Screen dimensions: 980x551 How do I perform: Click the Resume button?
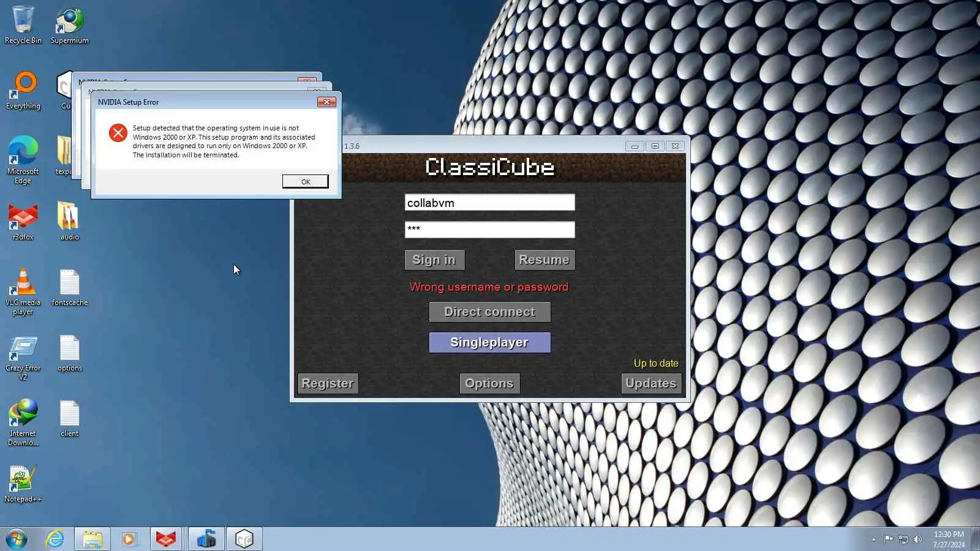click(x=545, y=260)
